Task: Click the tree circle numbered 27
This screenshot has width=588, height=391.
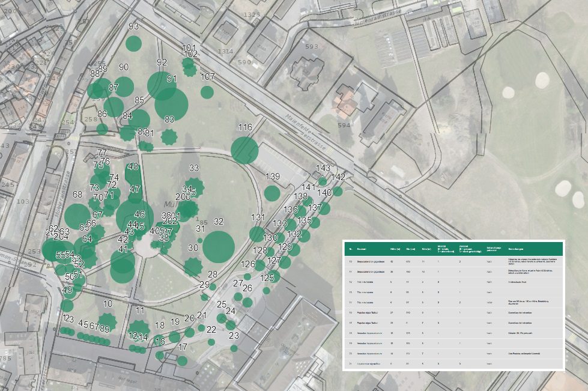Action: coord(238,297)
